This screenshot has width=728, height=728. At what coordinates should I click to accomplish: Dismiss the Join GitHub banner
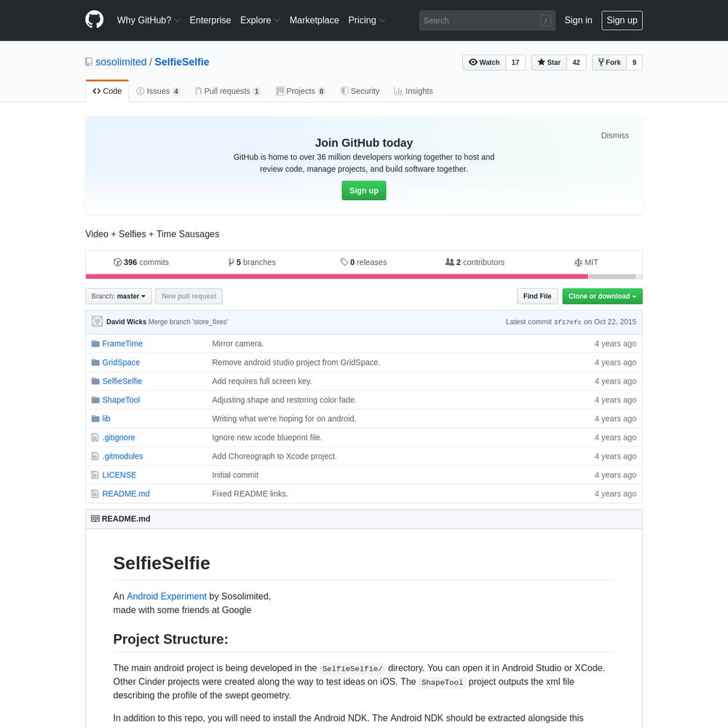(614, 135)
